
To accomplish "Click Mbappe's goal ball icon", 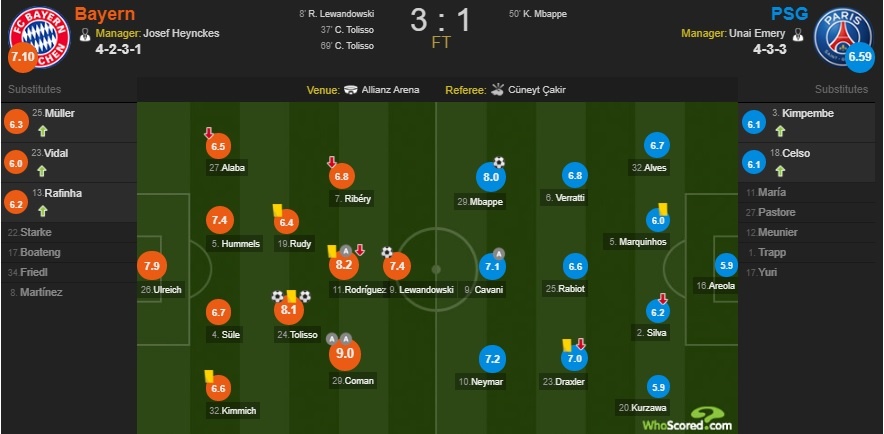I will coord(499,162).
